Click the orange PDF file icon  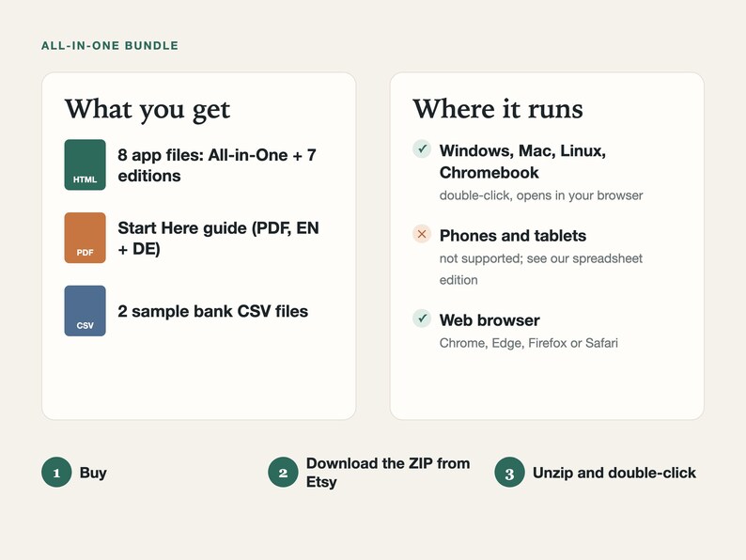(x=85, y=238)
